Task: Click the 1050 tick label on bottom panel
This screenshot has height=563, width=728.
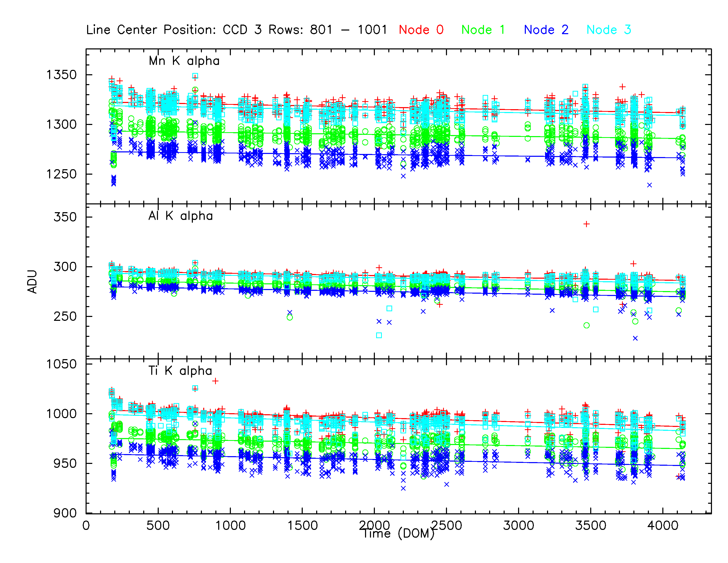Action: click(x=61, y=364)
